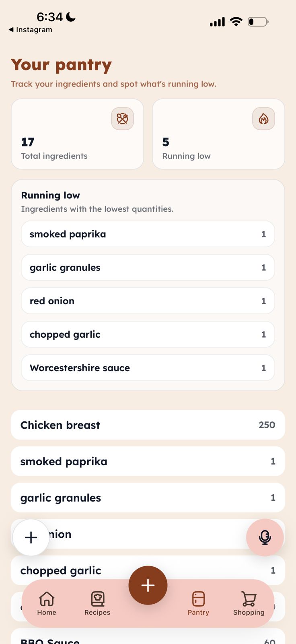This screenshot has width=296, height=644.
Task: Open Worcestershire sauce entry
Action: pyautogui.click(x=148, y=368)
